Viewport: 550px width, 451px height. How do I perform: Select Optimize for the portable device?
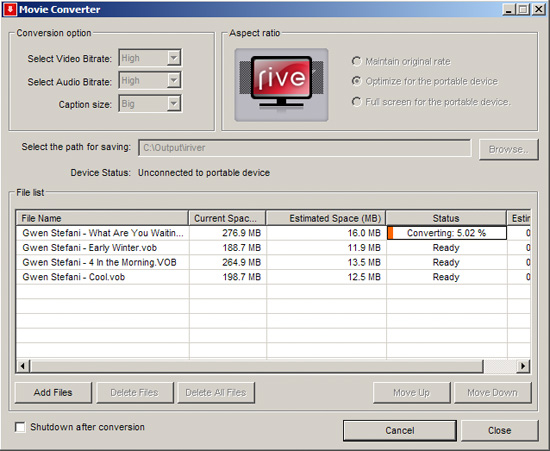[x=357, y=81]
